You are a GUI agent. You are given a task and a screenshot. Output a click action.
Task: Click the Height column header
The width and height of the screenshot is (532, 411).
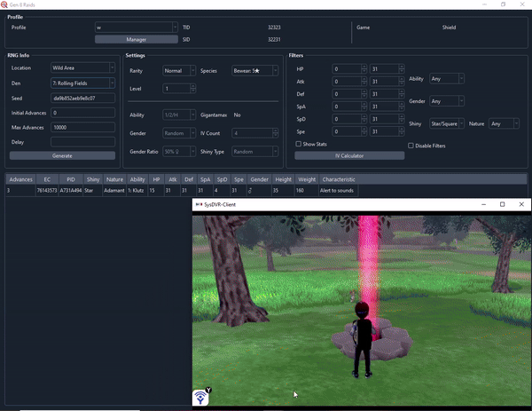pos(283,179)
